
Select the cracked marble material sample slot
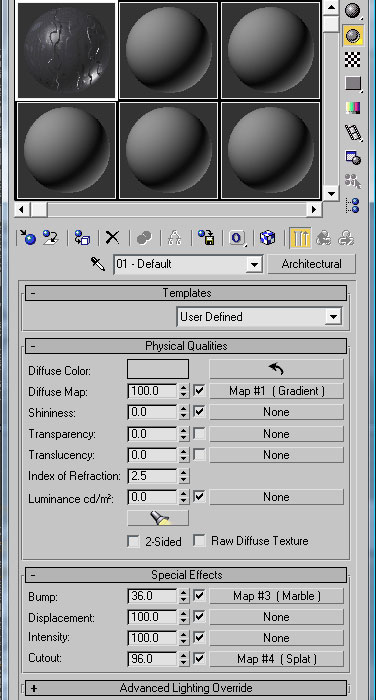coord(67,50)
